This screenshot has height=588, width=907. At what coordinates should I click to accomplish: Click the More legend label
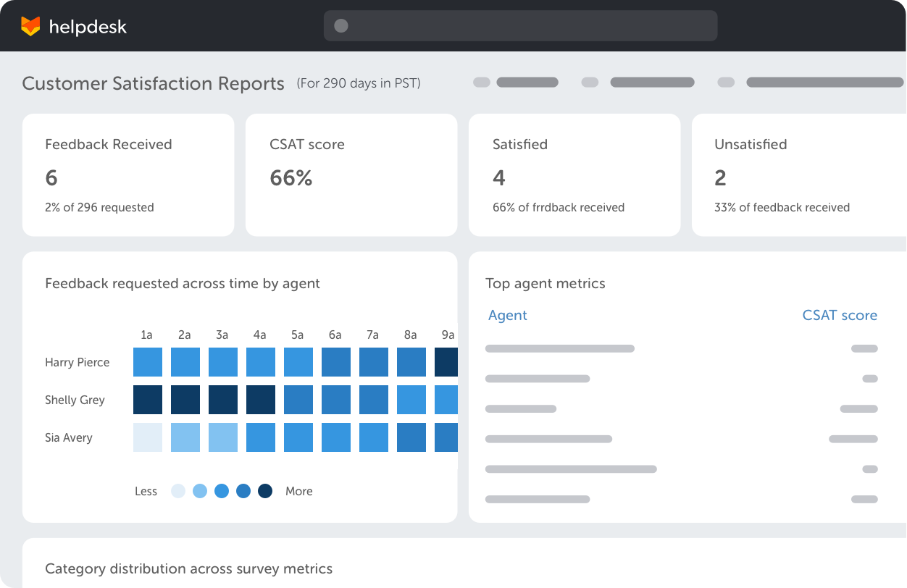(x=299, y=491)
